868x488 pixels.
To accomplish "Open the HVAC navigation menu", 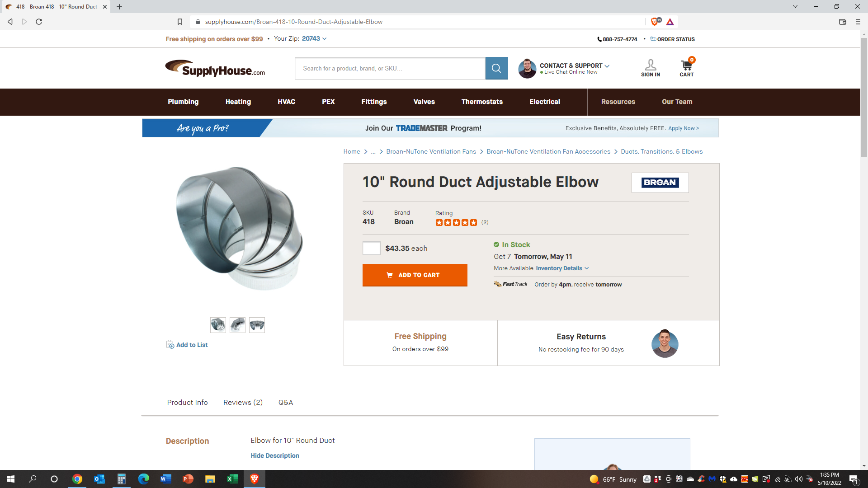I will [x=286, y=102].
